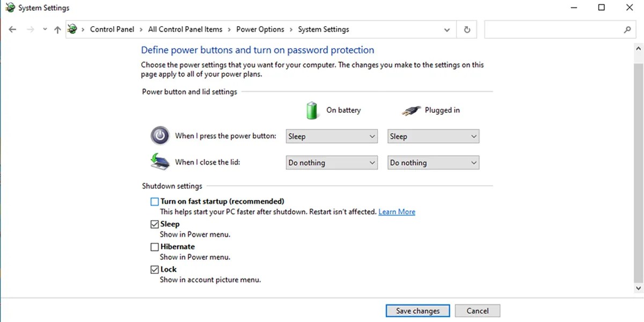Click the back navigation arrow
Viewport: 644px width, 322px height.
(x=12, y=30)
